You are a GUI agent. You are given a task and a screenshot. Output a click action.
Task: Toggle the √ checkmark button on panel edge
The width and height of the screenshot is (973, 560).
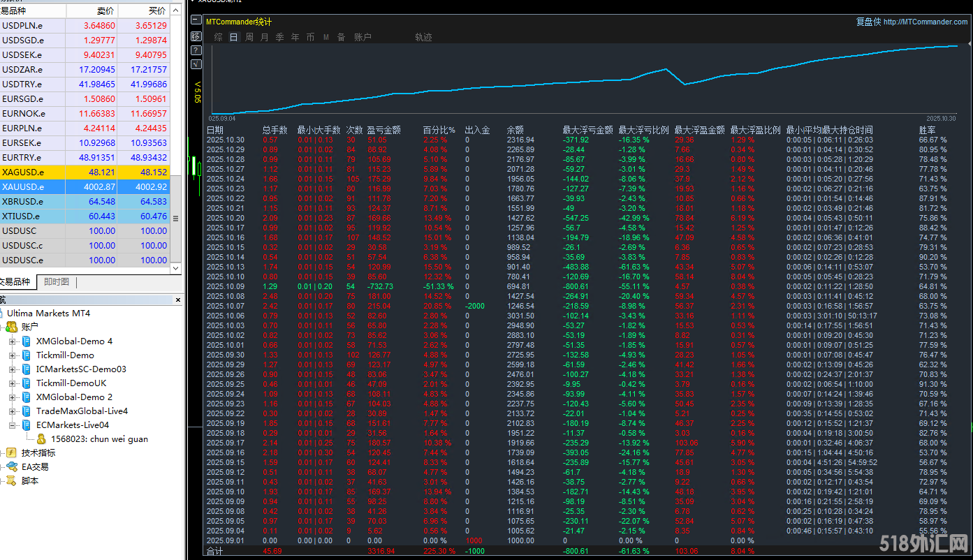(196, 64)
